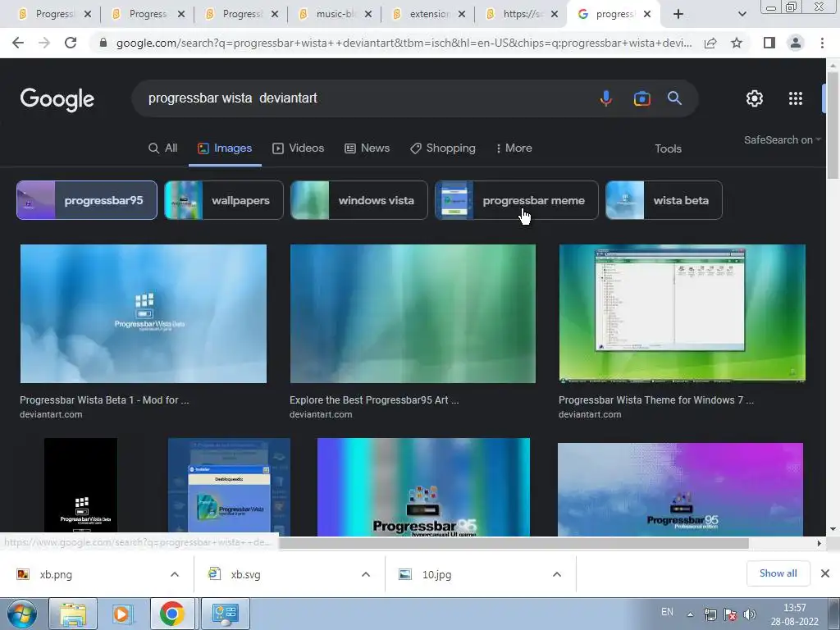The width and height of the screenshot is (840, 630).
Task: Open the purple Progressbar95 Professional edition thumbnail
Action: coord(680,489)
